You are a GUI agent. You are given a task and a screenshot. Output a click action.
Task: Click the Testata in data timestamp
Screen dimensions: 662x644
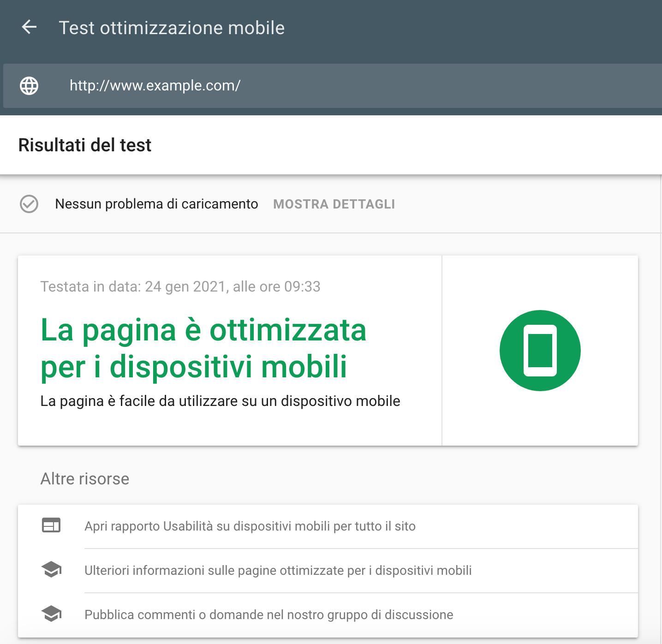point(180,286)
